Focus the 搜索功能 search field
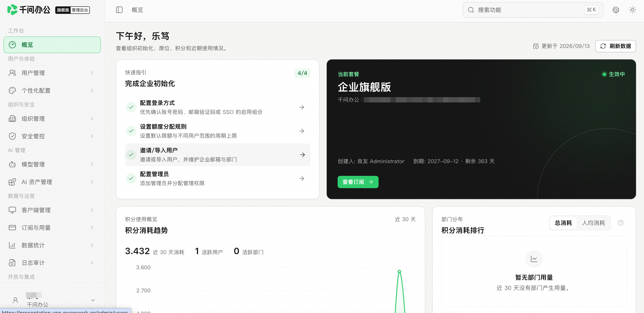The image size is (644, 313). click(533, 10)
